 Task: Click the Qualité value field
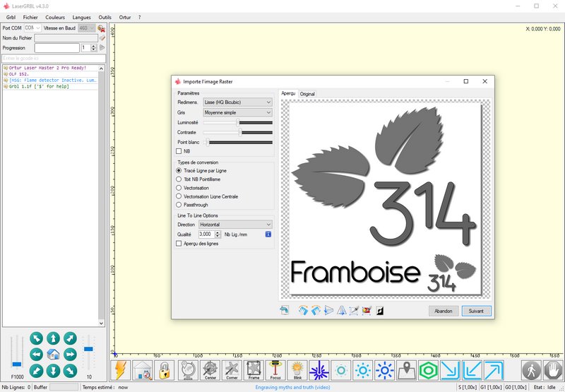pos(207,234)
